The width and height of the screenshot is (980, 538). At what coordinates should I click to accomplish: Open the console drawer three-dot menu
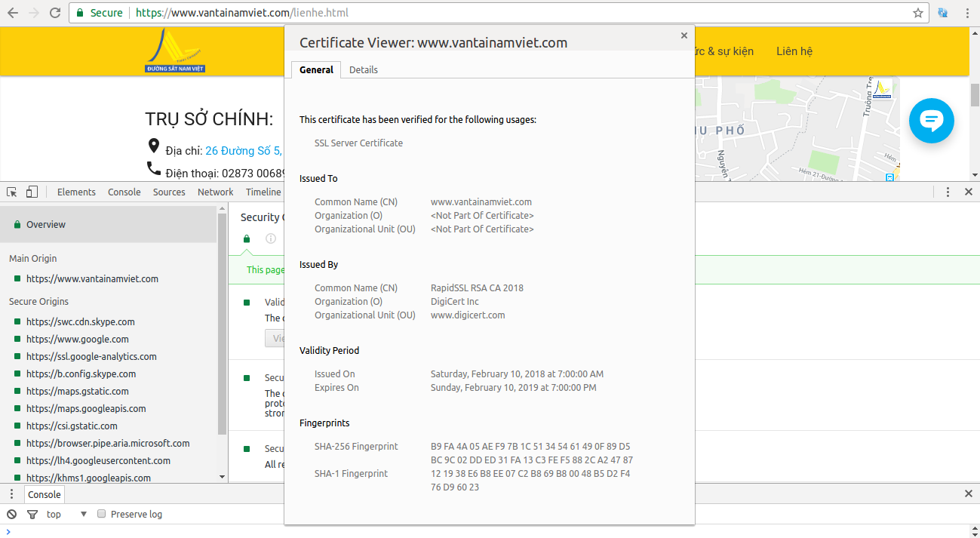[x=11, y=494]
